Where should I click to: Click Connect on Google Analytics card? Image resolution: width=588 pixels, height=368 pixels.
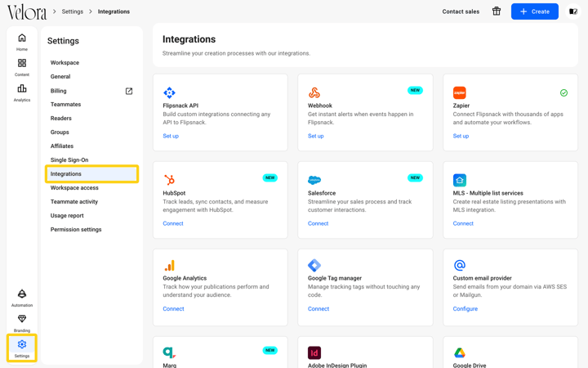point(173,308)
